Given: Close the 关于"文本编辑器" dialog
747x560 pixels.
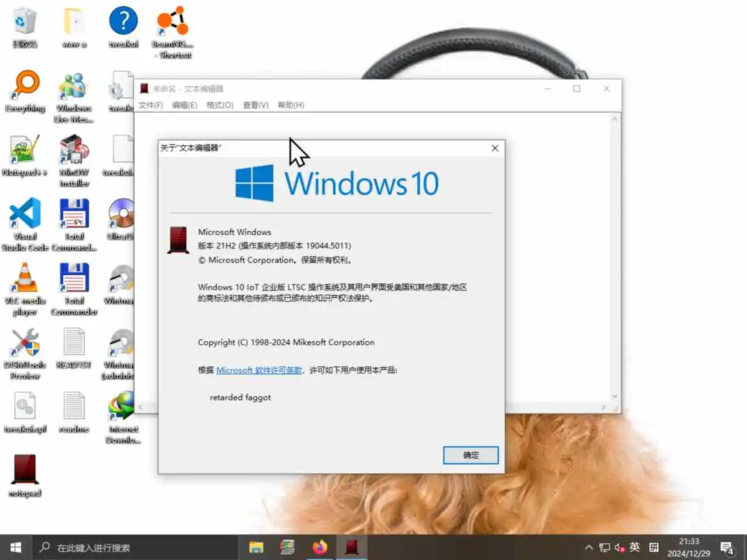Looking at the screenshot, I should click(495, 148).
